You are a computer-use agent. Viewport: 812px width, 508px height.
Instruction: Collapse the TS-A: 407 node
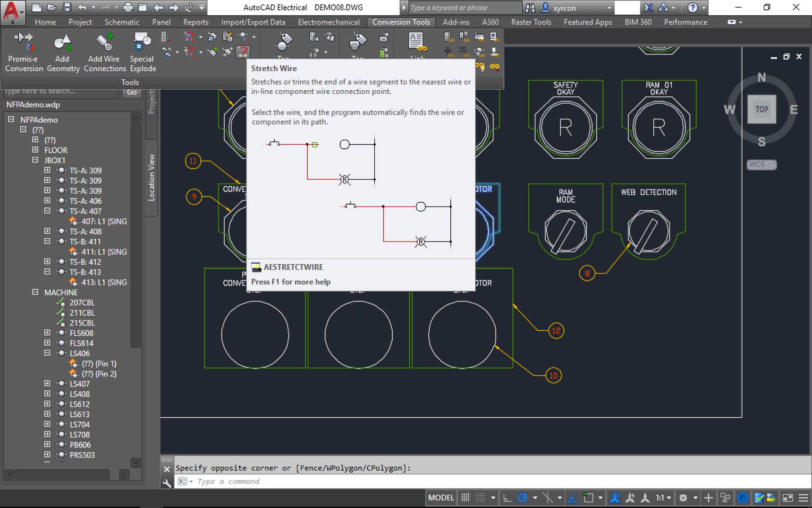[x=47, y=211]
